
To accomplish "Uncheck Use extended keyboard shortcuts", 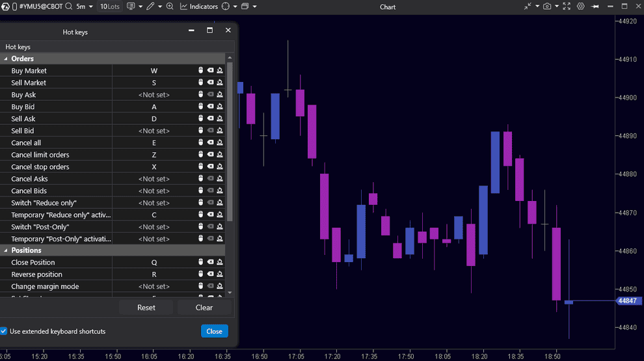I will point(4,331).
